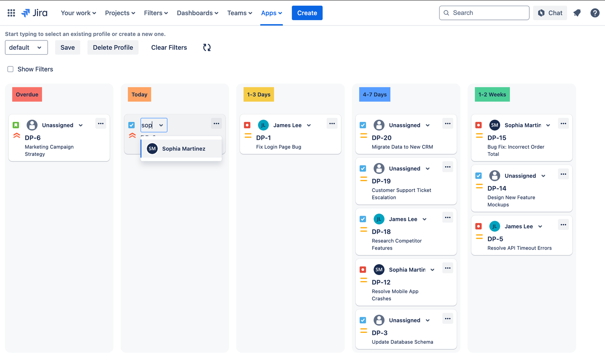The height and width of the screenshot is (364, 605).
Task: Click Clear Filters button
Action: [x=169, y=47]
